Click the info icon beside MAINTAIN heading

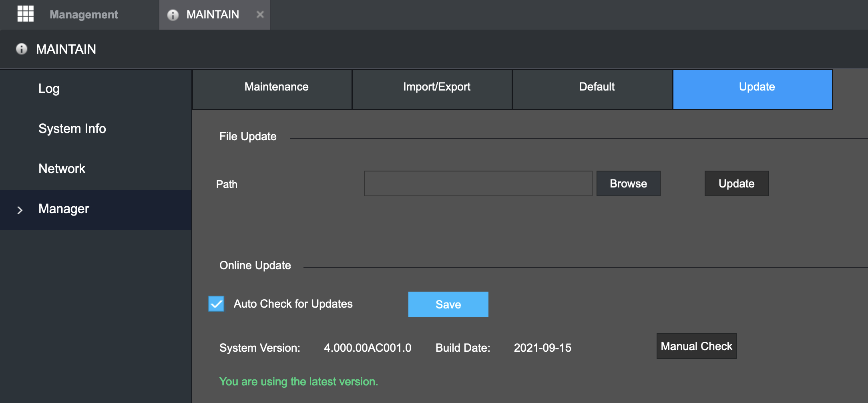[x=22, y=49]
